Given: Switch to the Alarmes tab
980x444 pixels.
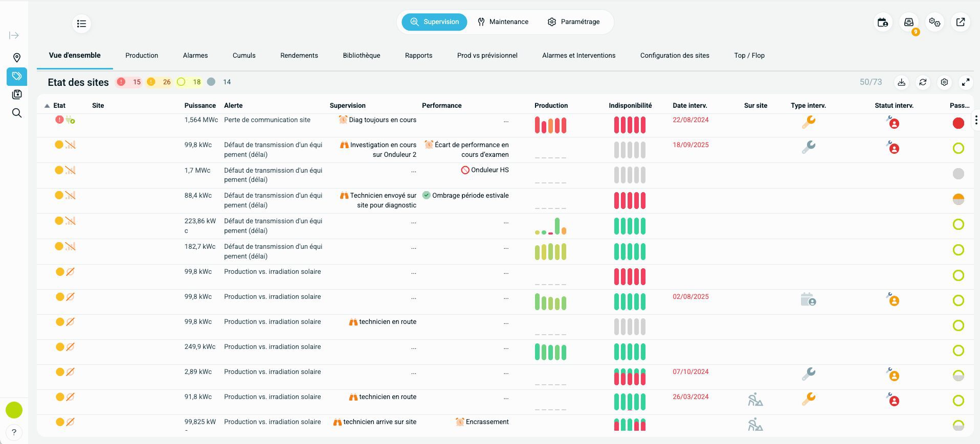Looking at the screenshot, I should pyautogui.click(x=195, y=56).
